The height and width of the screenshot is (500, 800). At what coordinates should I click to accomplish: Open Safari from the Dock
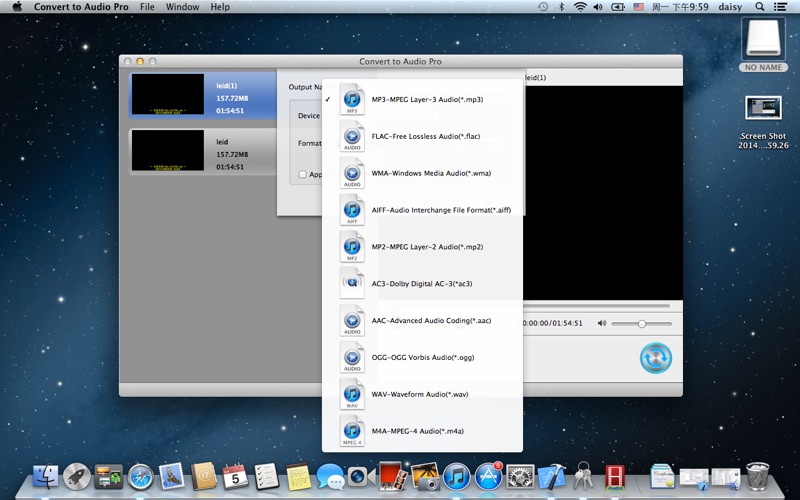click(x=140, y=477)
